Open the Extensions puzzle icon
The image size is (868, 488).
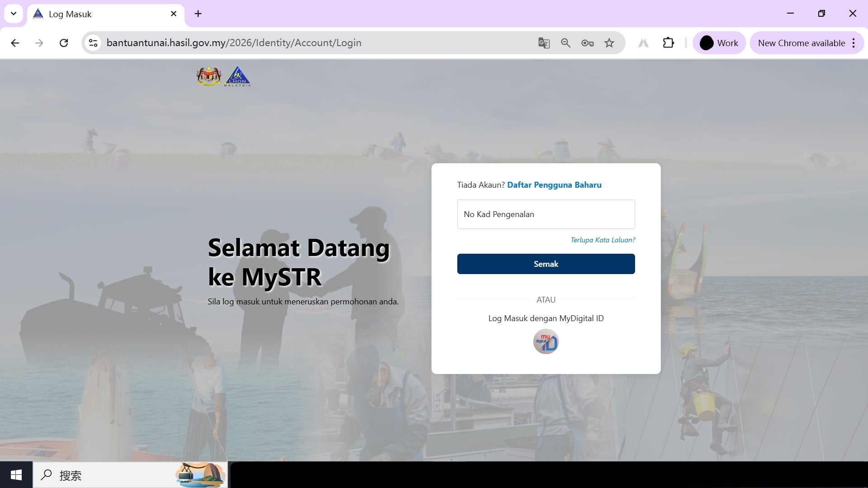tap(668, 43)
